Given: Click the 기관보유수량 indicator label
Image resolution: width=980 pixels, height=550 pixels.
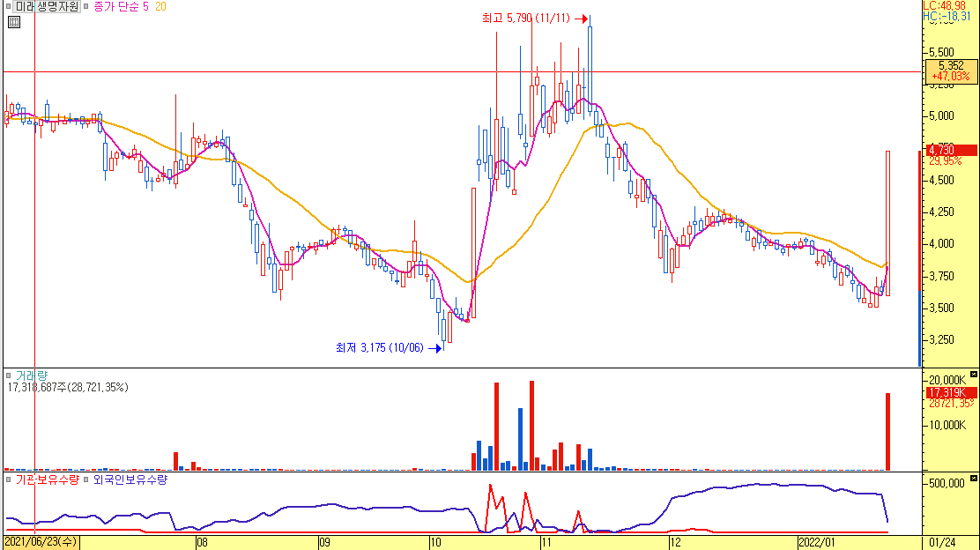Looking at the screenshot, I should [48, 480].
